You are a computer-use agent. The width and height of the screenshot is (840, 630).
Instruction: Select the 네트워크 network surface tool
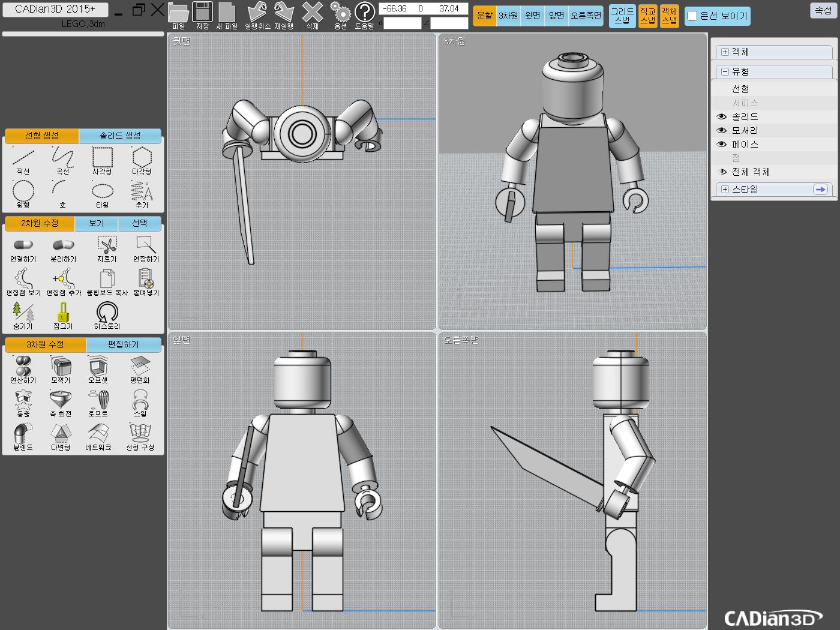(98, 436)
